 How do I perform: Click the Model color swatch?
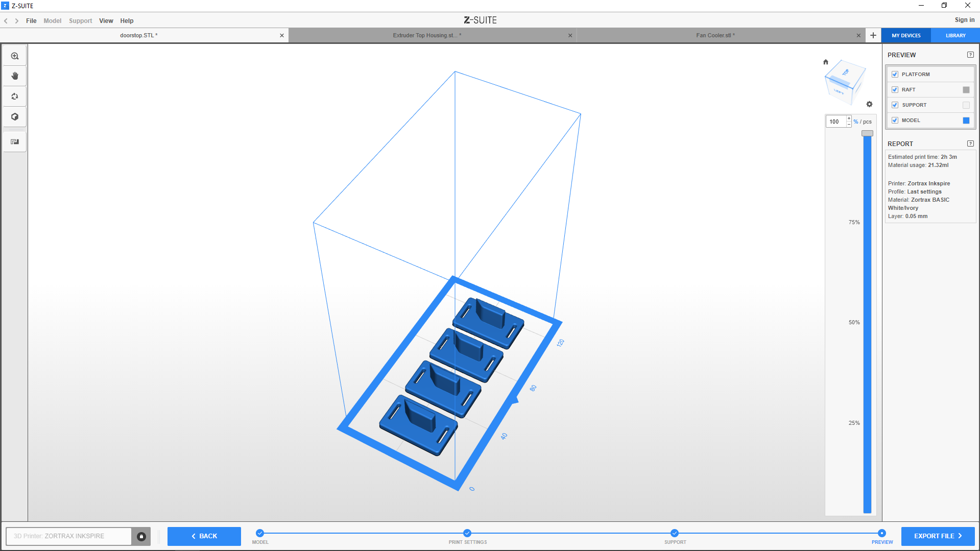tap(966, 121)
